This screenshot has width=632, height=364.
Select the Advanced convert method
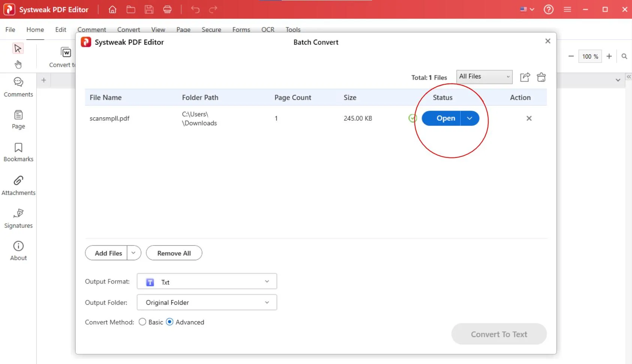[170, 322]
